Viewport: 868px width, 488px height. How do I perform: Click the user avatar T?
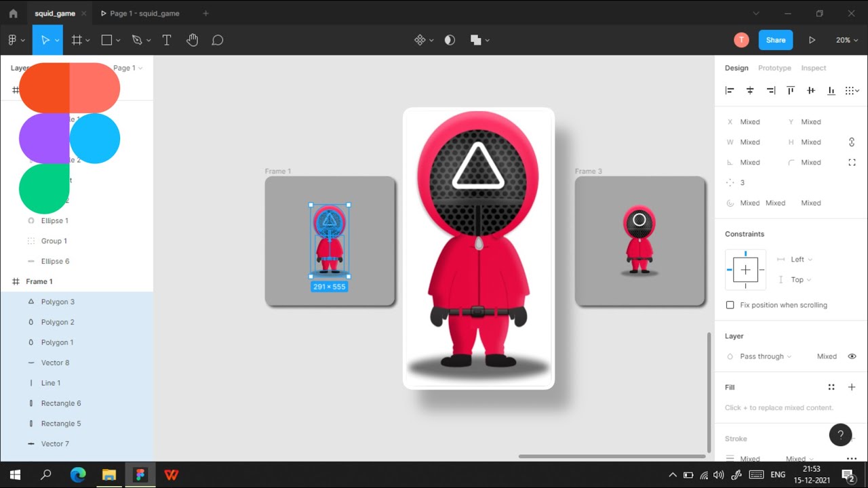click(x=741, y=40)
